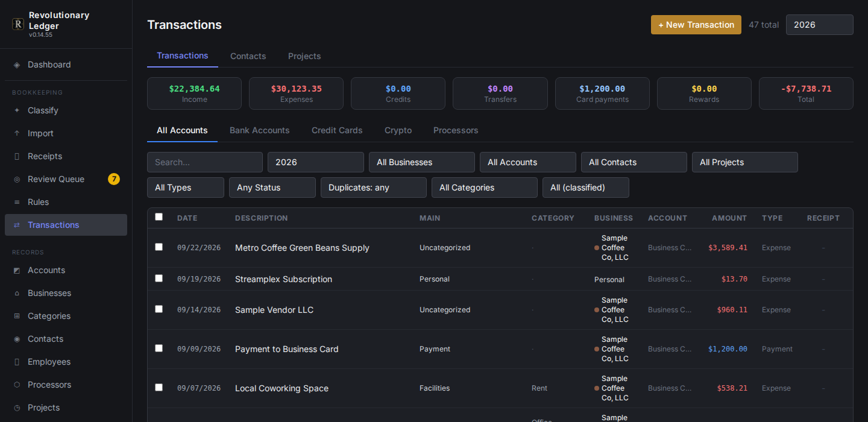
Task: Click the $1,200.00 payment amount cell
Action: (728, 349)
